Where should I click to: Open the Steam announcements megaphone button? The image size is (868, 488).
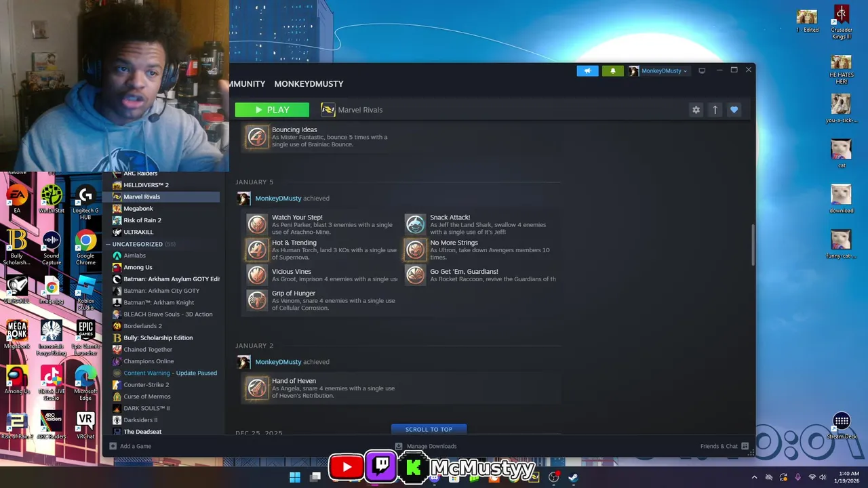pyautogui.click(x=587, y=70)
